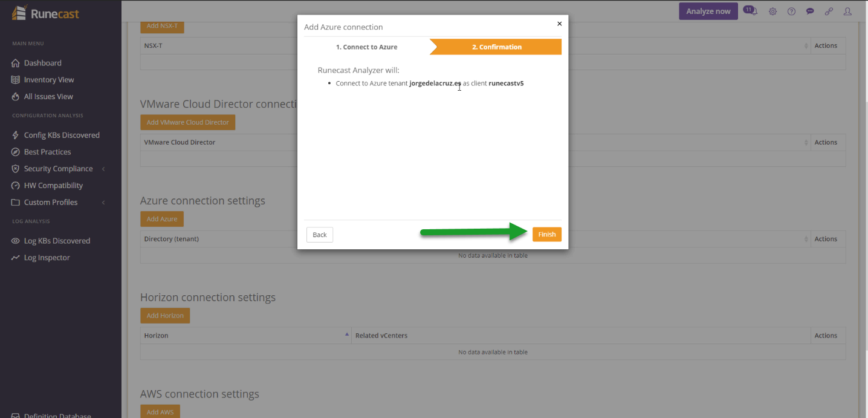Open settings gear icon
868x418 pixels.
(x=772, y=11)
